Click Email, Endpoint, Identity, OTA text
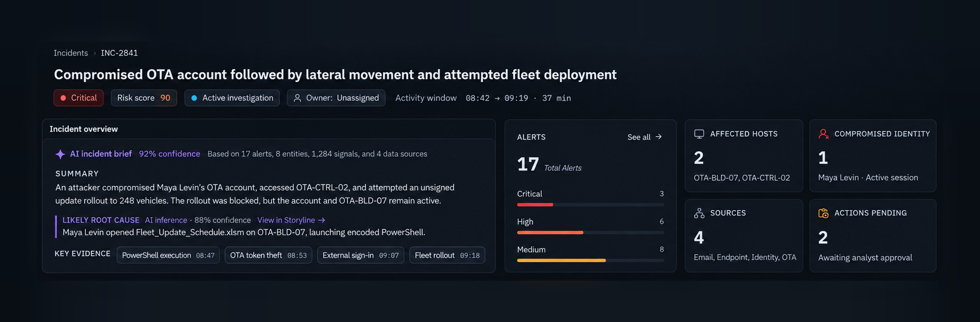The image size is (980, 322). pos(745,257)
